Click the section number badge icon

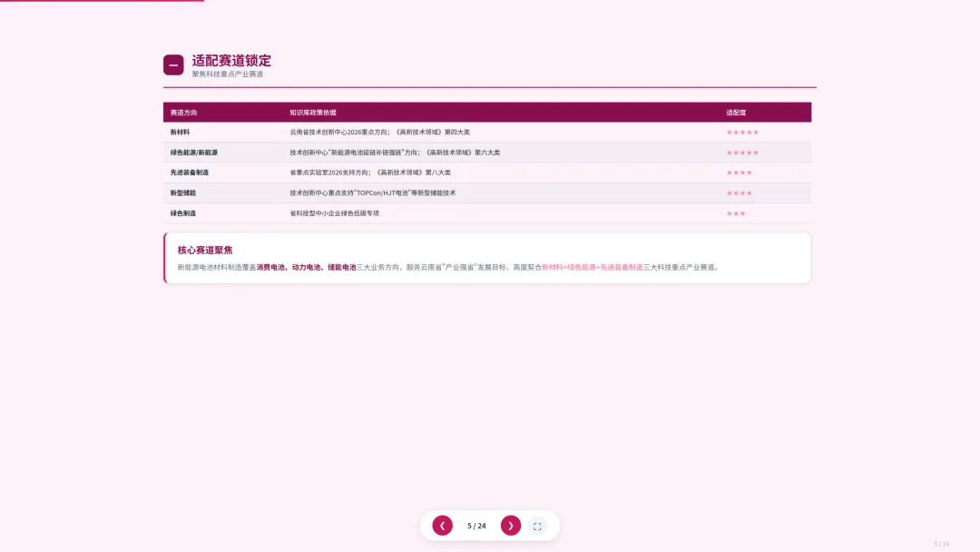[173, 65]
